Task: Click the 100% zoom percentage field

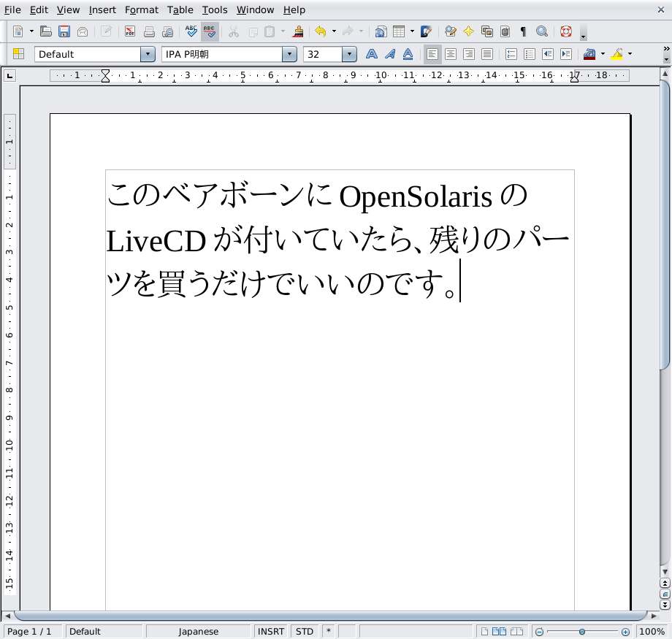Action: (652, 631)
